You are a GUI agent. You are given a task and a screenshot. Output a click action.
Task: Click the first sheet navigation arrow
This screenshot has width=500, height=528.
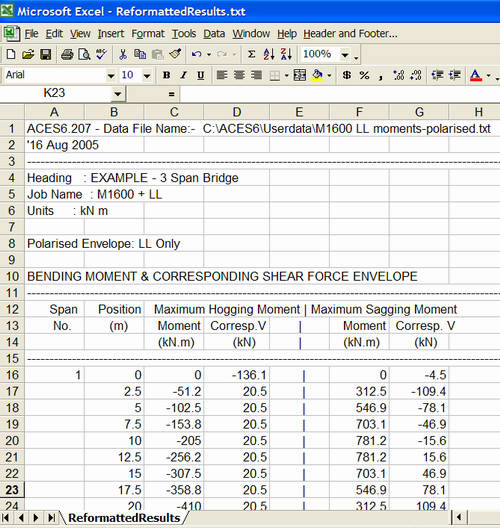click(6, 518)
